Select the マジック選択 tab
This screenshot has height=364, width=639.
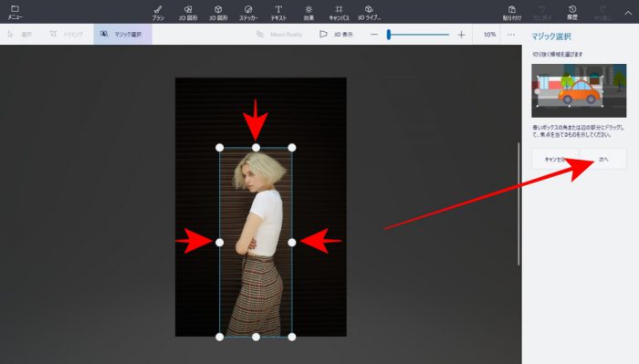(122, 34)
